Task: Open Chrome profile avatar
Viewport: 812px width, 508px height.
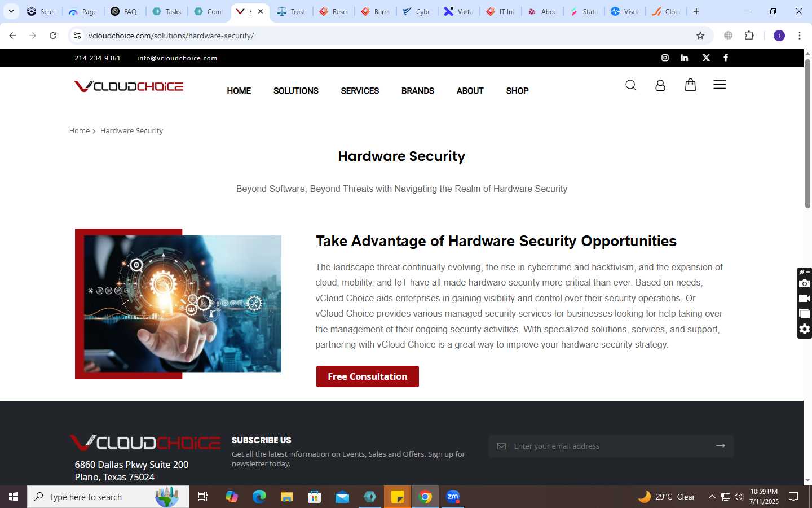Action: coord(779,36)
